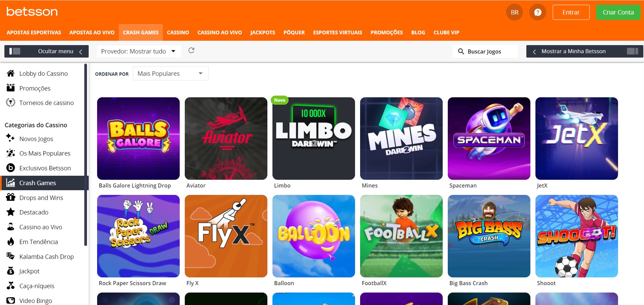
Task: Open the Jackpot coin icon
Action: (11, 271)
